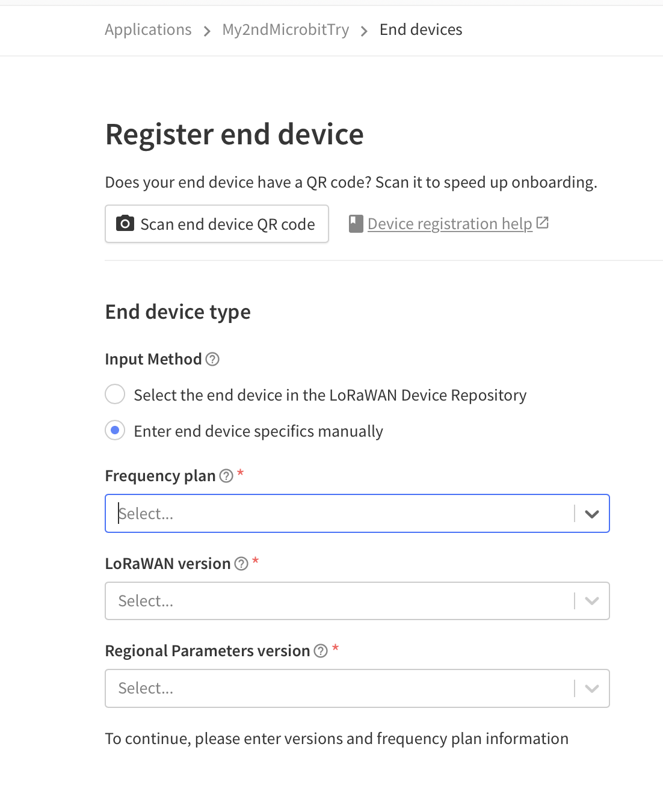
Task: Open Device registration help link
Action: (x=450, y=224)
